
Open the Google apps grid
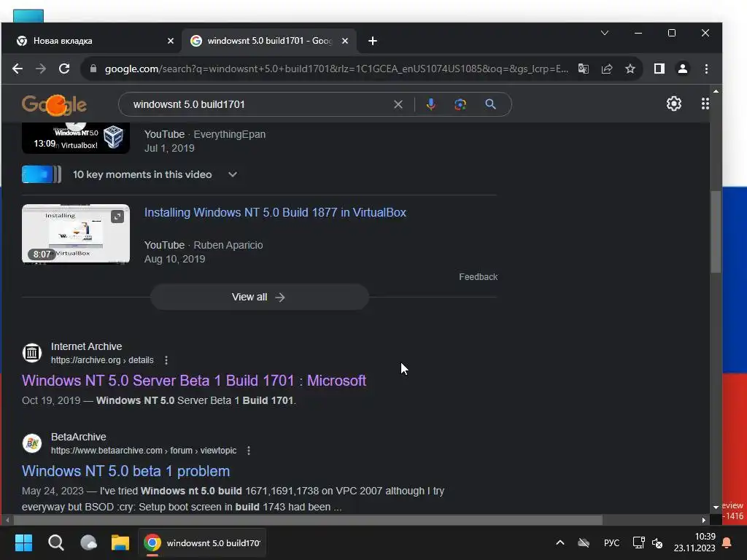pos(705,104)
